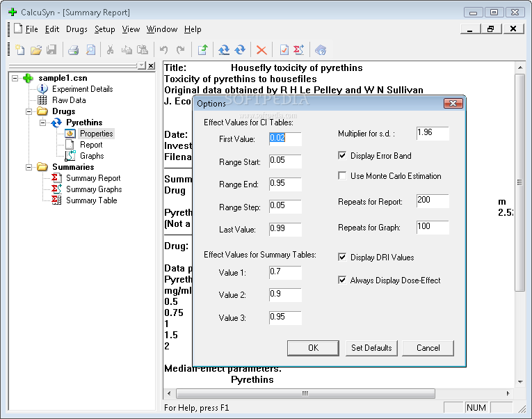Open Summary Graphs in tree

click(x=94, y=189)
